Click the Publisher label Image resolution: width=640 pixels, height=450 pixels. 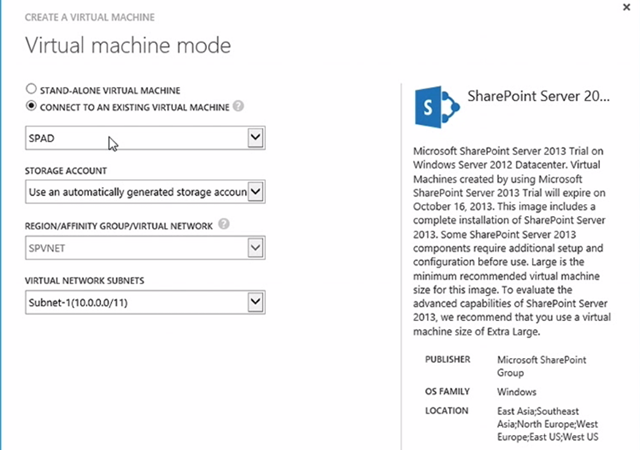448,359
